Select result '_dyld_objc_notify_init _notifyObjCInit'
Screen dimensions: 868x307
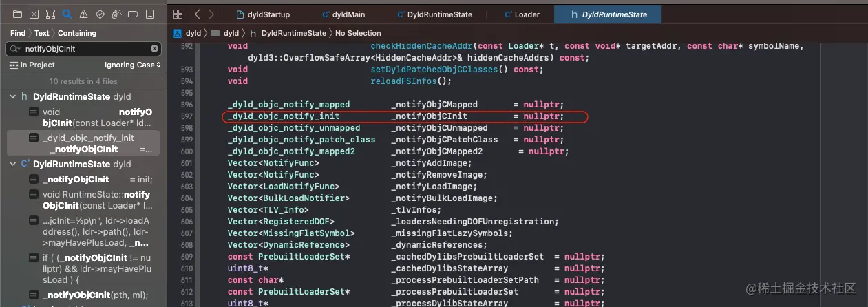83,143
